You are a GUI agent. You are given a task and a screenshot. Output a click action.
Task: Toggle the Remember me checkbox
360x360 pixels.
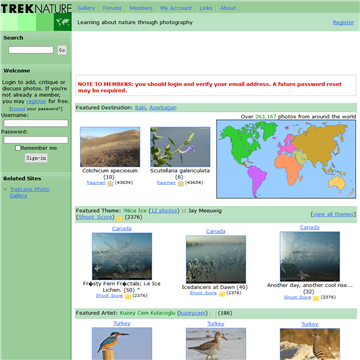click(x=18, y=148)
